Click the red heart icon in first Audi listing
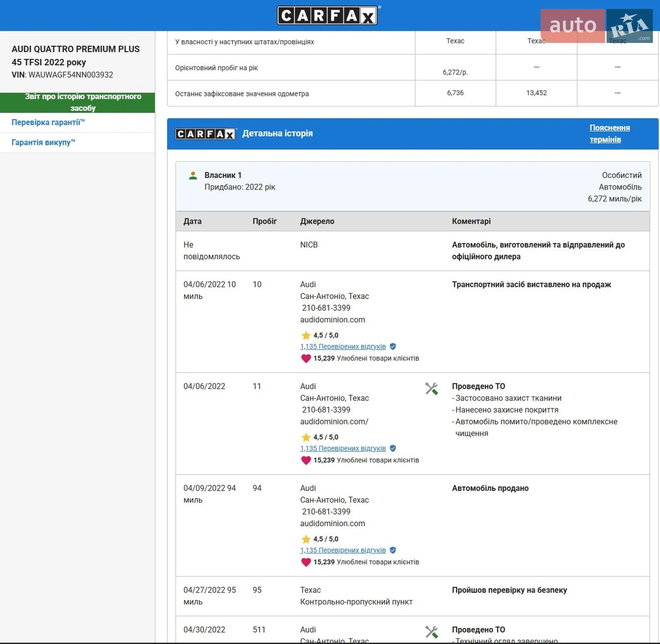The width and height of the screenshot is (660, 644). point(306,358)
